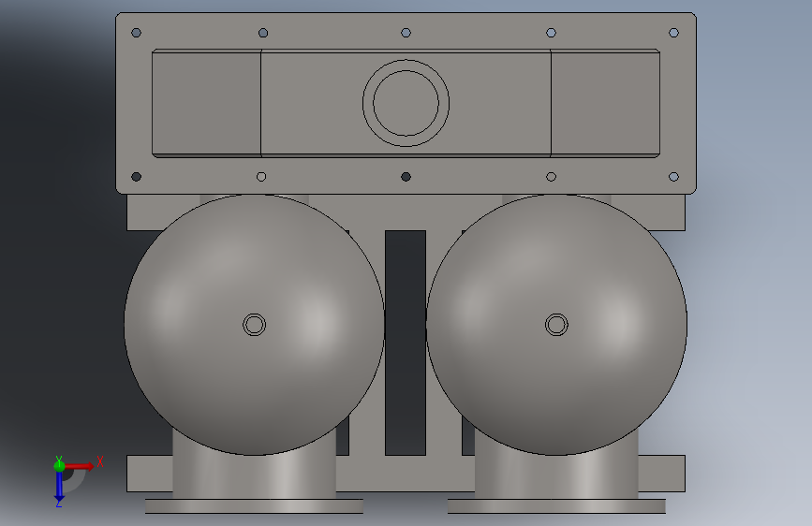The image size is (812, 526).
Task: Select the flat flange disc under the right pipe
Action: pos(556,506)
